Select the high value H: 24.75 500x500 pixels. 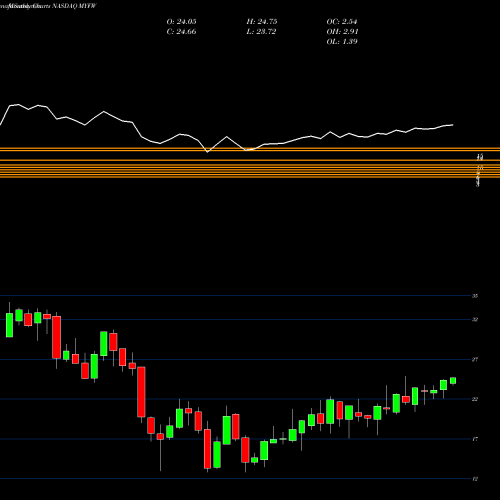pyautogui.click(x=262, y=22)
